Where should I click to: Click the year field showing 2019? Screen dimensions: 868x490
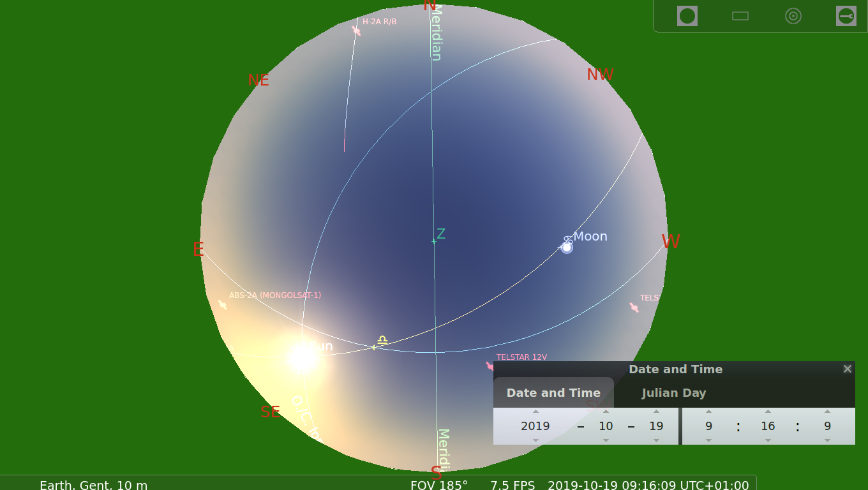click(535, 426)
